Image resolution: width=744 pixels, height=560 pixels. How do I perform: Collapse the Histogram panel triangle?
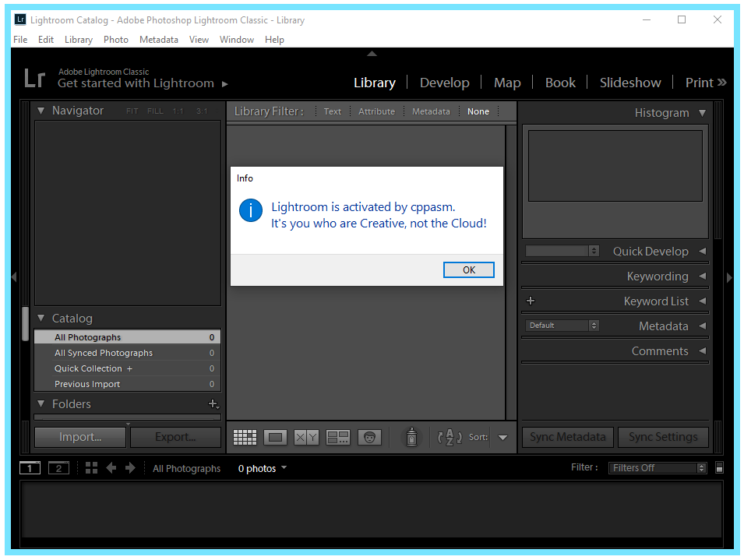702,113
